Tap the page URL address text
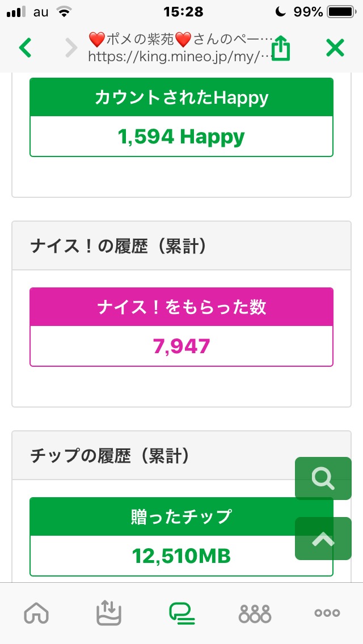 pyautogui.click(x=173, y=57)
